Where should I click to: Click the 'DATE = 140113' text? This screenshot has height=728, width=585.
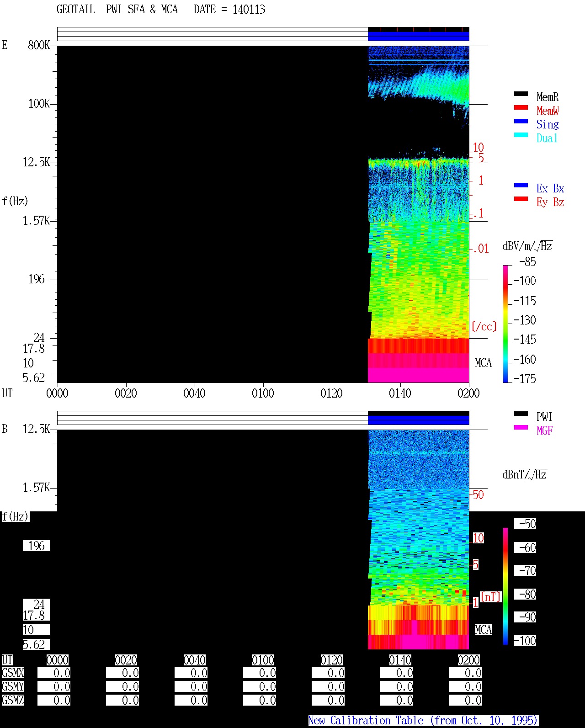pos(229,10)
